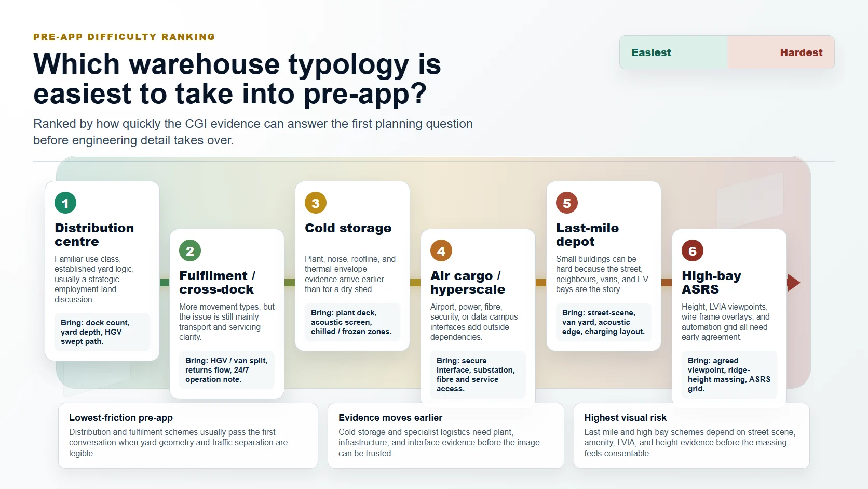This screenshot has height=489, width=868.
Task: Open the Air cargo / hyperscale heading
Action: [468, 283]
